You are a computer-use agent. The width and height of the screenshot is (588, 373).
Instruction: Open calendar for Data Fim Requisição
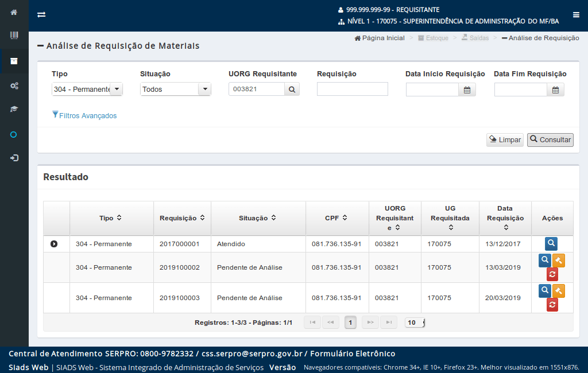point(555,90)
